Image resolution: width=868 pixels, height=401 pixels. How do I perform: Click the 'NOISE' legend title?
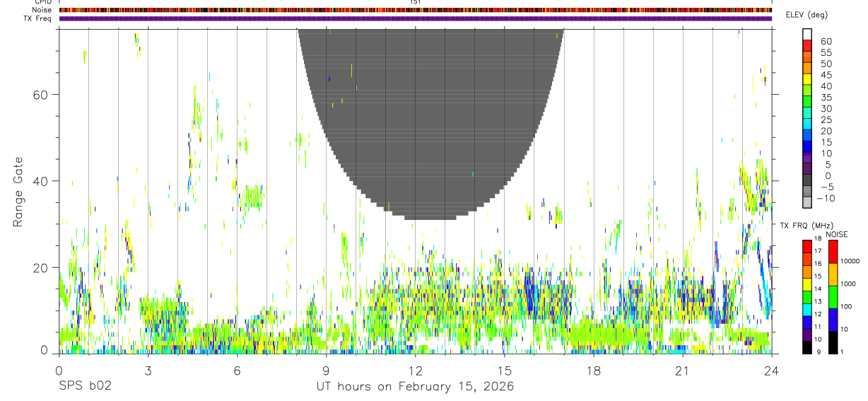coord(835,234)
